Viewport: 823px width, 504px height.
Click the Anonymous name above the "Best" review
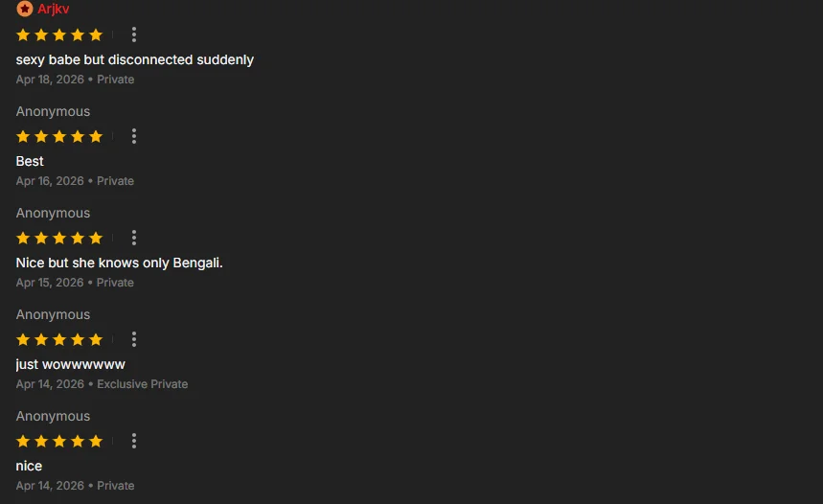pyautogui.click(x=53, y=111)
